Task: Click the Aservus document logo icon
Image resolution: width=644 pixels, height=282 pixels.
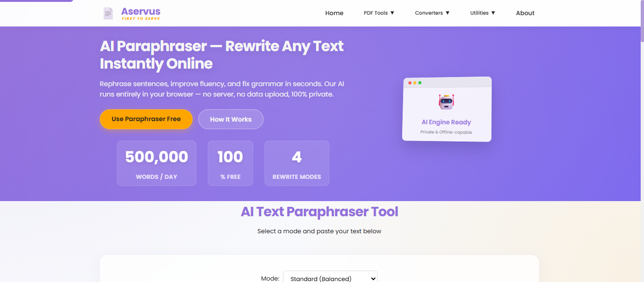Action: [x=108, y=13]
